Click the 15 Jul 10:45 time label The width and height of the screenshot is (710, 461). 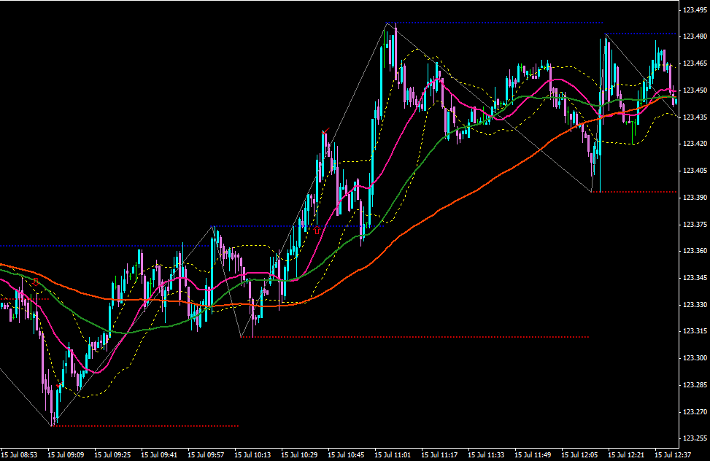pos(346,454)
